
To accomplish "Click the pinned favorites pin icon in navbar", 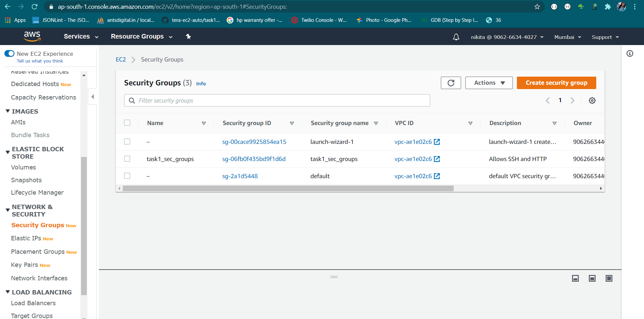I will tap(188, 36).
